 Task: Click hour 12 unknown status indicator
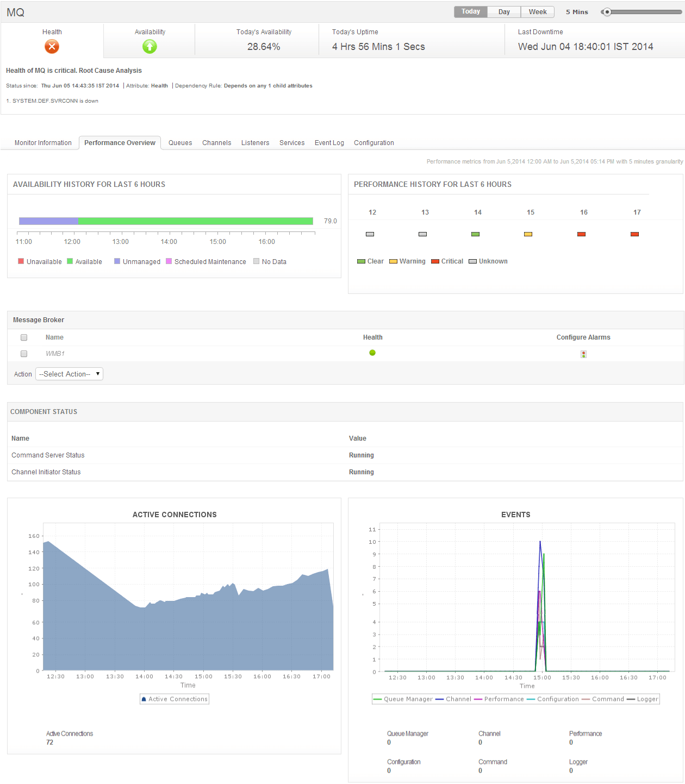click(x=370, y=234)
